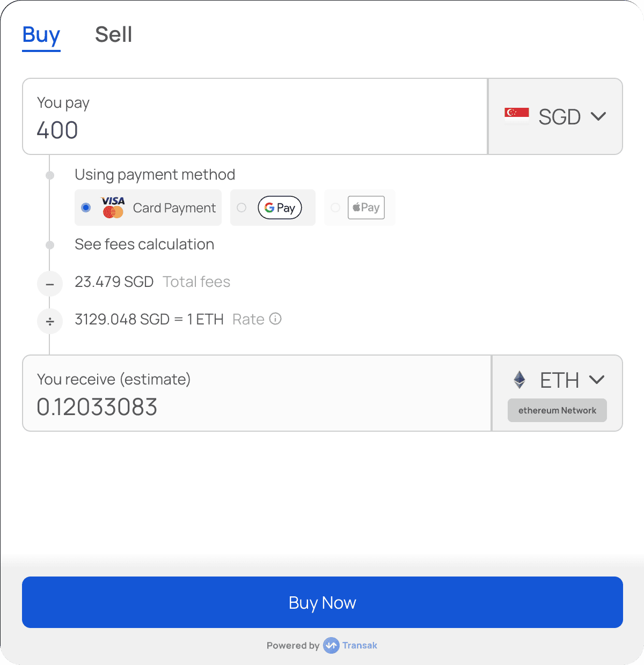Click the Visa Mastercard logo icon

[x=113, y=208]
